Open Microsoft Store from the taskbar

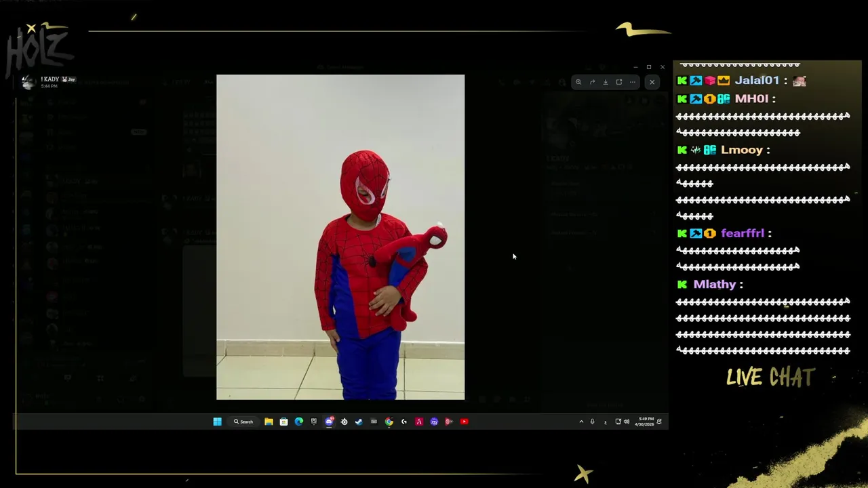coord(283,422)
